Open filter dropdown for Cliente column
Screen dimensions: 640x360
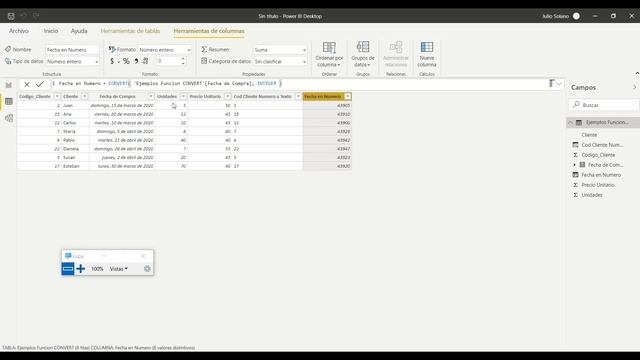coord(84,97)
